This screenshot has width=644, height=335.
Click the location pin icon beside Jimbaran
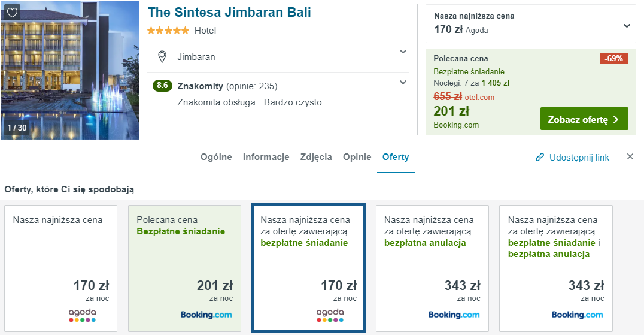point(162,57)
